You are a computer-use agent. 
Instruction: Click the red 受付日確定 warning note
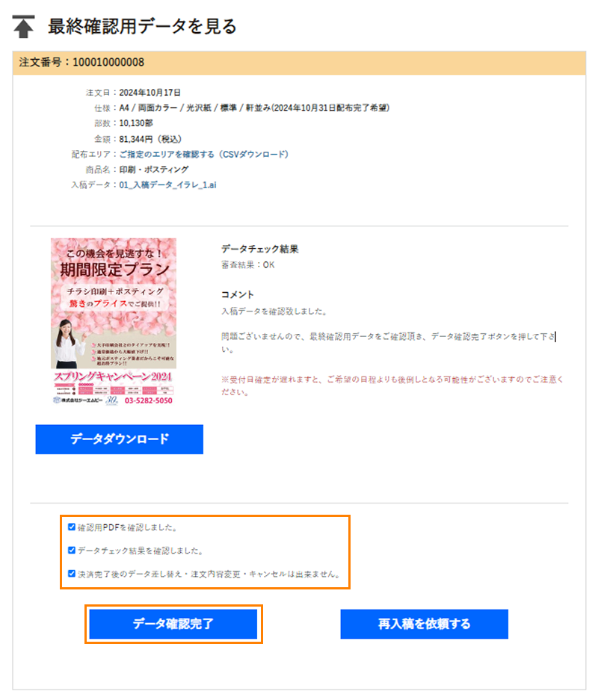[392, 385]
